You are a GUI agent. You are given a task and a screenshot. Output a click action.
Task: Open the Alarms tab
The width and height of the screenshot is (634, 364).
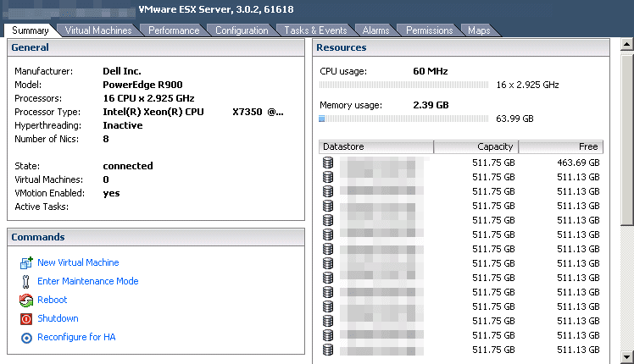(x=375, y=30)
